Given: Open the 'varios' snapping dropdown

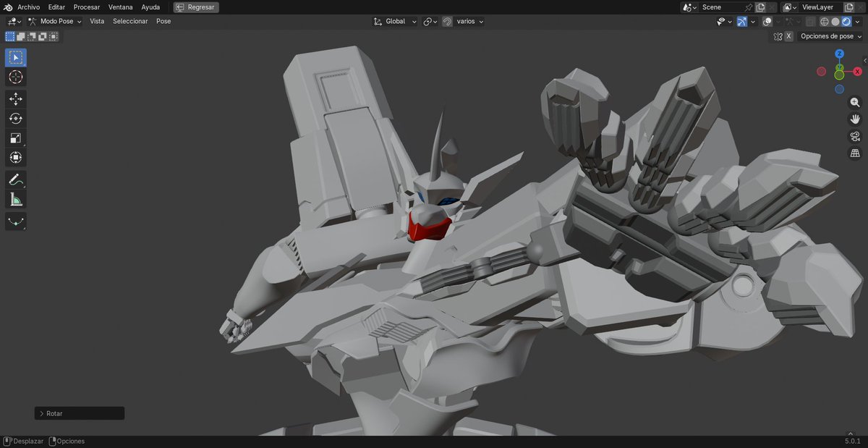Looking at the screenshot, I should point(470,21).
